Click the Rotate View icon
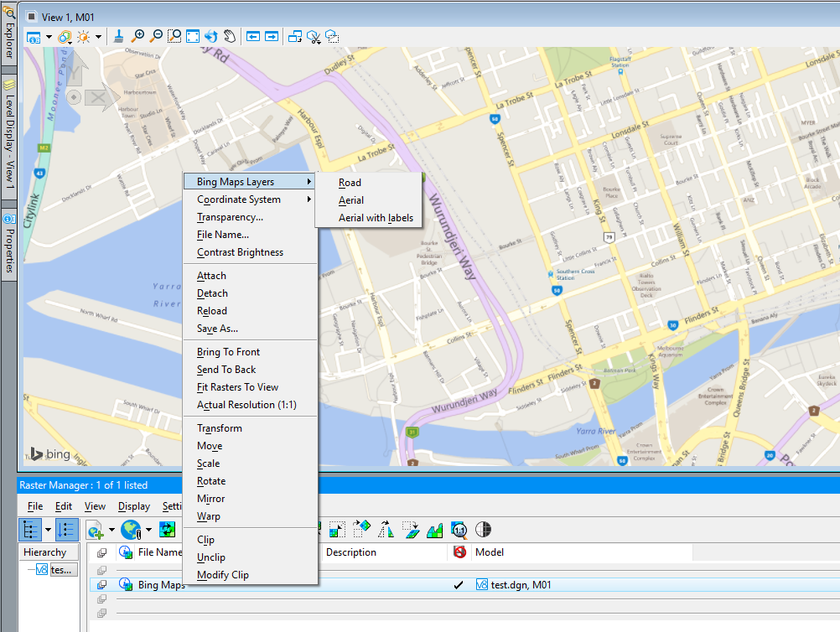840x632 pixels. coord(211,37)
